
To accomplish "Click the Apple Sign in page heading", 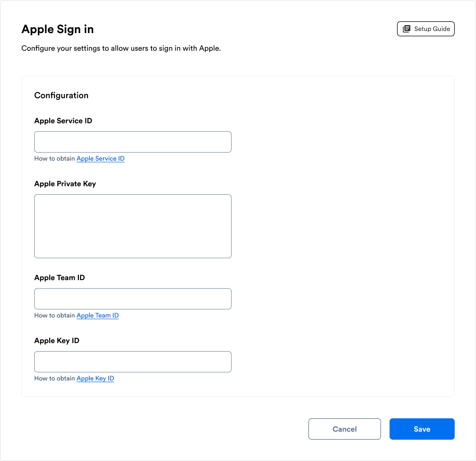I will tap(58, 29).
